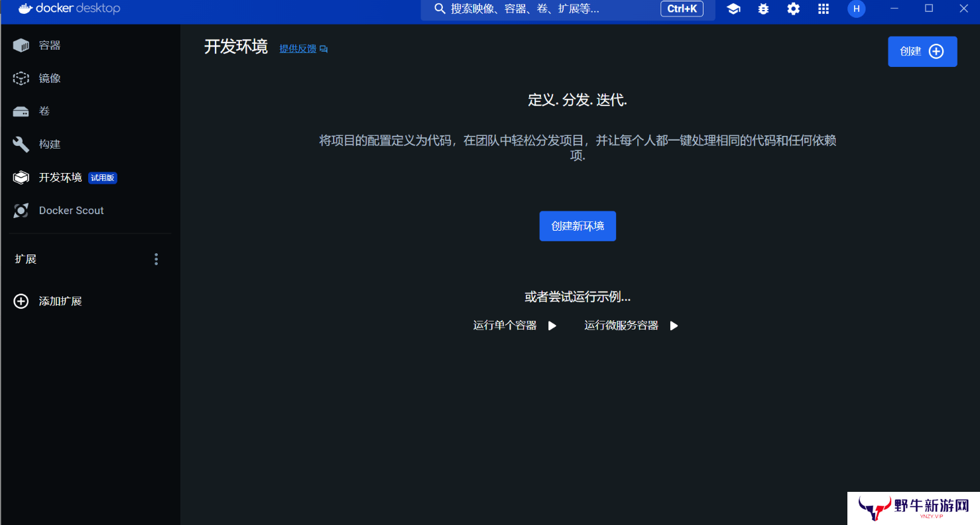The image size is (980, 525).
Task: Open the 卷 (Volumes) drive icon
Action: [x=21, y=111]
